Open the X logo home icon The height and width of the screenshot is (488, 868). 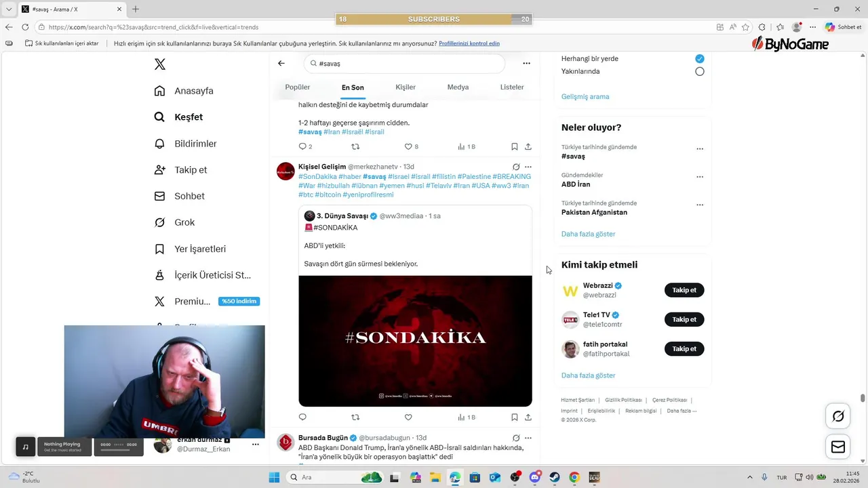(159, 64)
